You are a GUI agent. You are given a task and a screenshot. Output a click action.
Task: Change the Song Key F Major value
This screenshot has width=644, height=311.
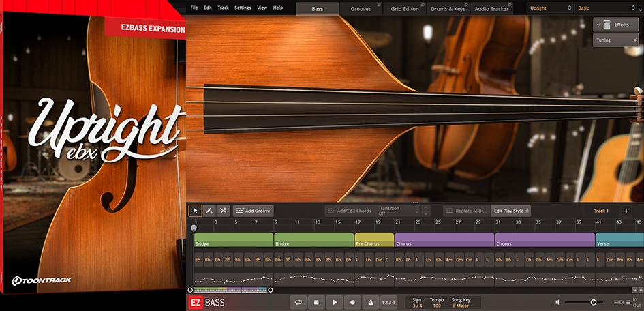[461, 306]
